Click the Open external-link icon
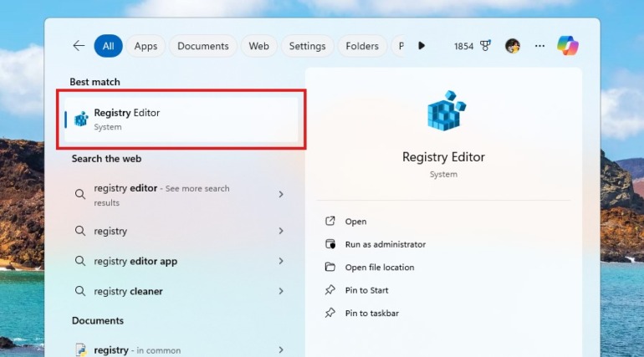The height and width of the screenshot is (357, 644). 330,222
